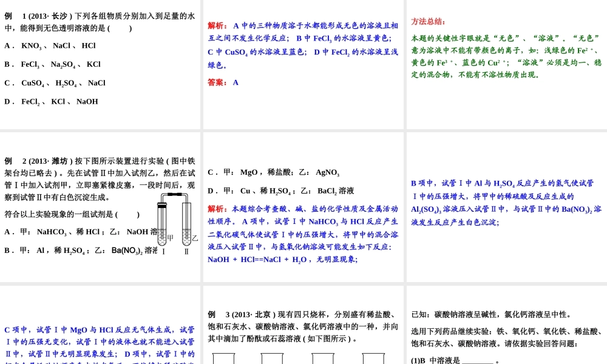Click the blank after (1)B 中溶液是
Image resolution: width=607 pixels, height=364 pixels.
(478, 360)
